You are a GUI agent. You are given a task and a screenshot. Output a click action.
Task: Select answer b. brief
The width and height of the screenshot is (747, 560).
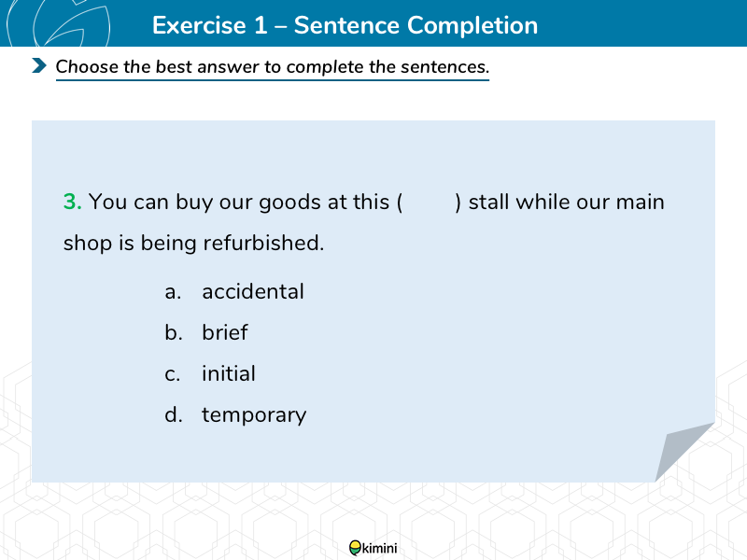click(205, 332)
